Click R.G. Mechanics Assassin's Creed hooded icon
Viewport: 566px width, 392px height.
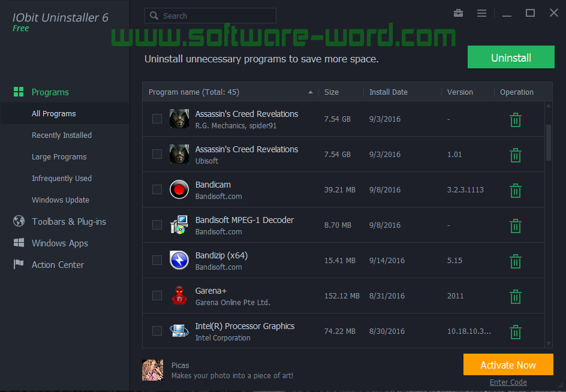click(179, 119)
